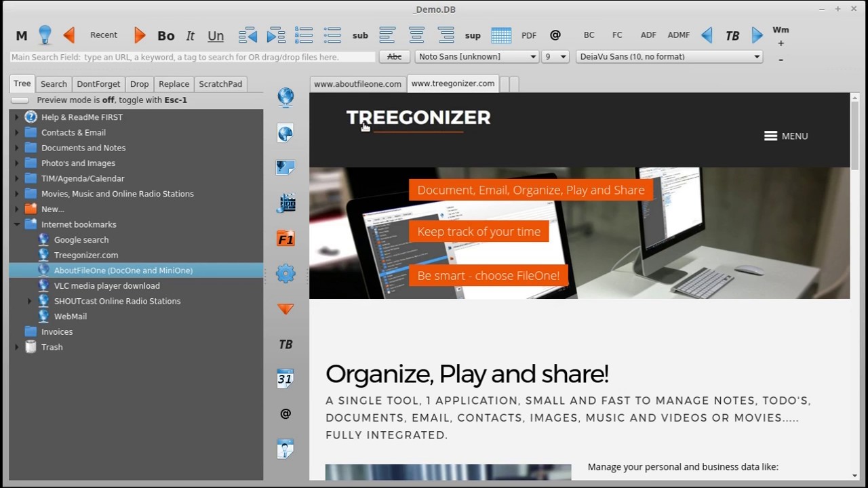
Task: Open the MENU hamburger on Treegonizer page
Action: (x=786, y=136)
